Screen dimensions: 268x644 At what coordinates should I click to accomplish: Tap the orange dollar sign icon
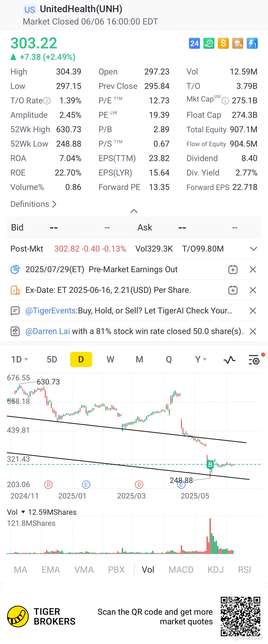pos(223,44)
